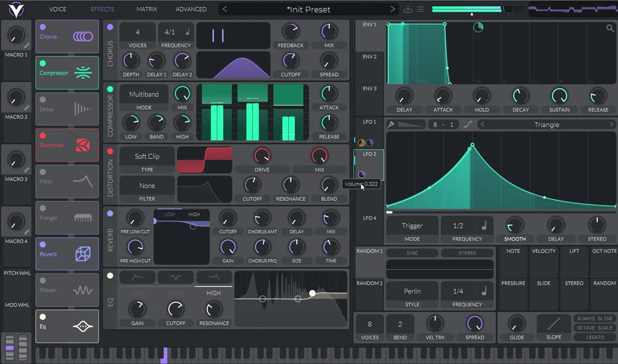Click the note icon next to chorus frequency
This screenshot has width=618, height=364.
tap(187, 32)
